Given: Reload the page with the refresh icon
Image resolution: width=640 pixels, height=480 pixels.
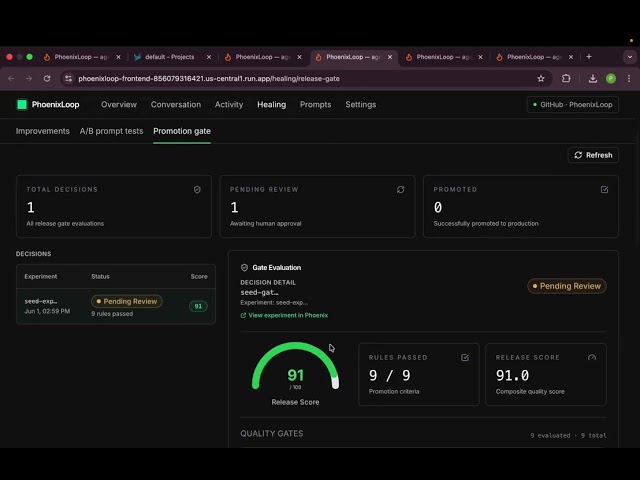Looking at the screenshot, I should point(47,78).
